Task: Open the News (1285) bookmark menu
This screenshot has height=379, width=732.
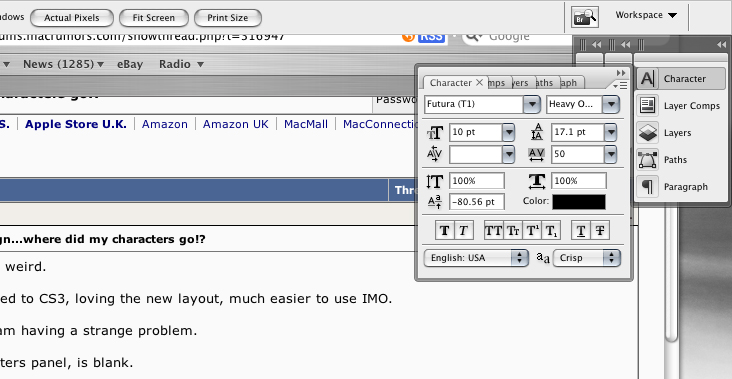Action: click(63, 64)
